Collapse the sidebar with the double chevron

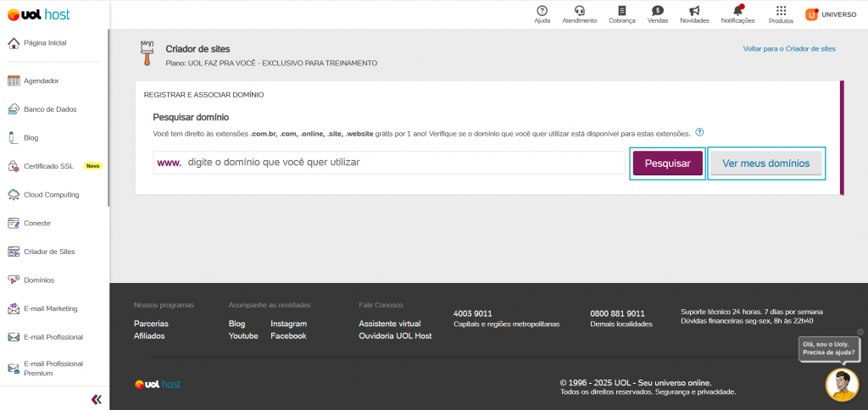97,400
